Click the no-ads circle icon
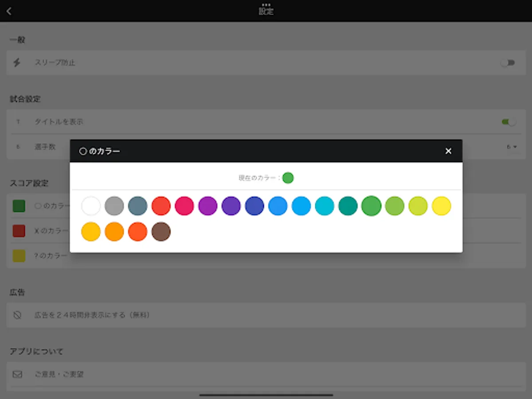532x399 pixels. [17, 315]
